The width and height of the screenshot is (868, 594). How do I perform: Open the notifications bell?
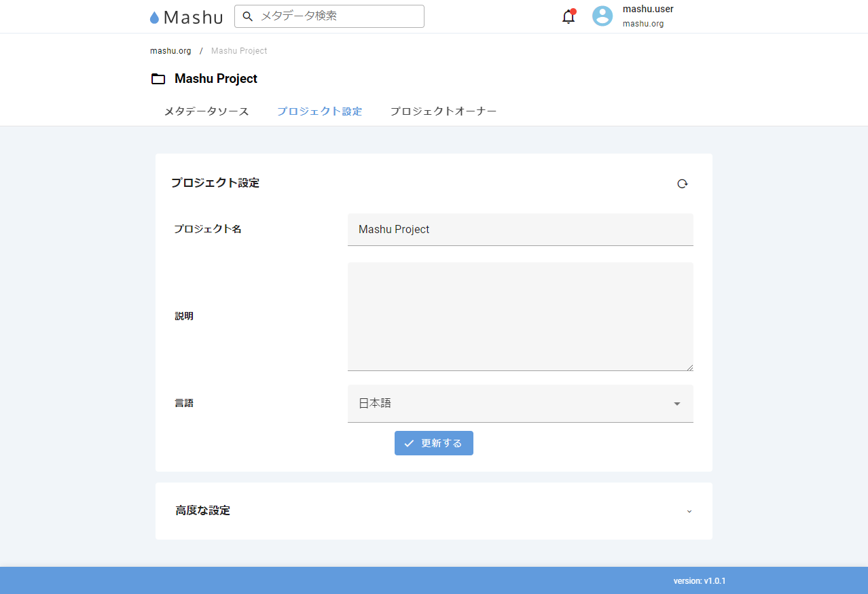(568, 17)
